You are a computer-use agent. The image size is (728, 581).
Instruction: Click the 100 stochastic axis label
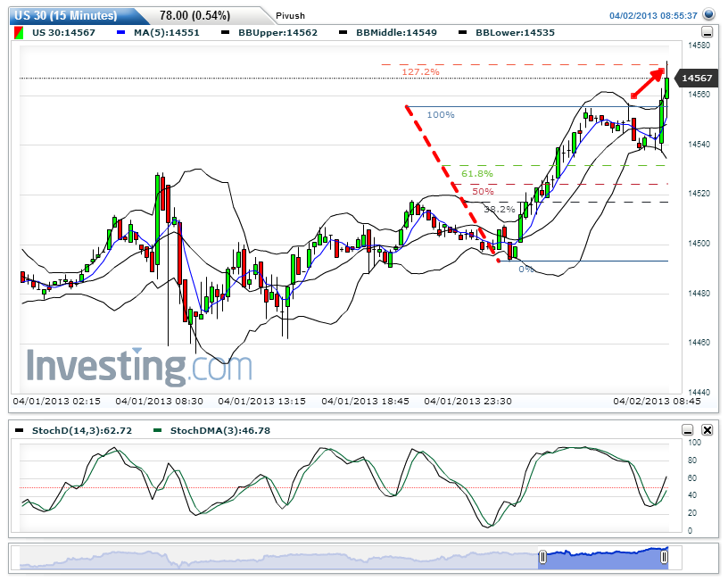(x=694, y=443)
